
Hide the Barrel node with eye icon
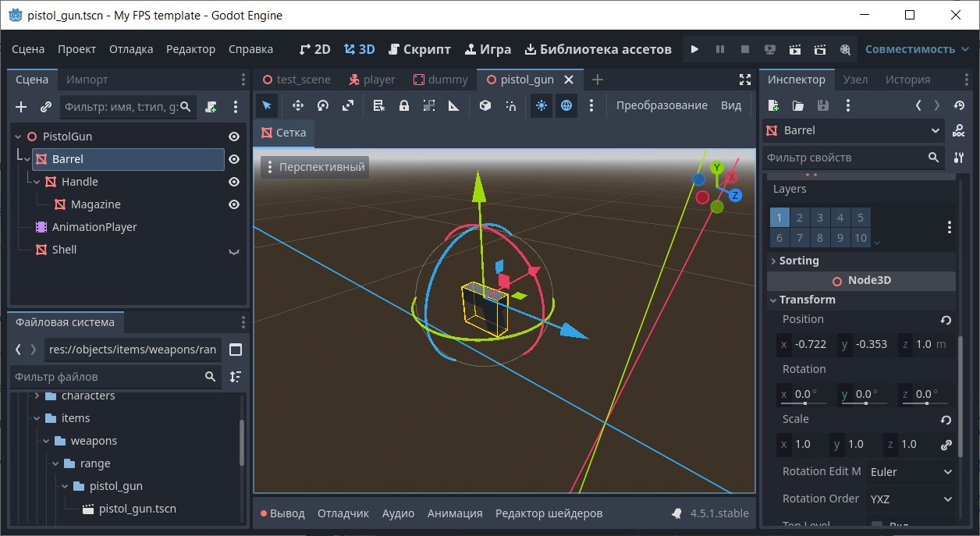[x=233, y=159]
